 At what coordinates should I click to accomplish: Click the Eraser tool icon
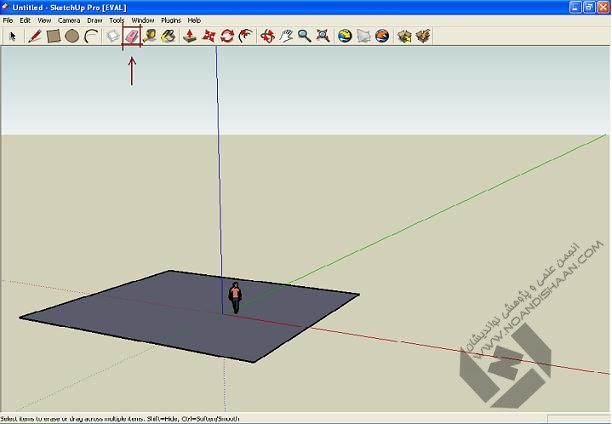[x=131, y=36]
